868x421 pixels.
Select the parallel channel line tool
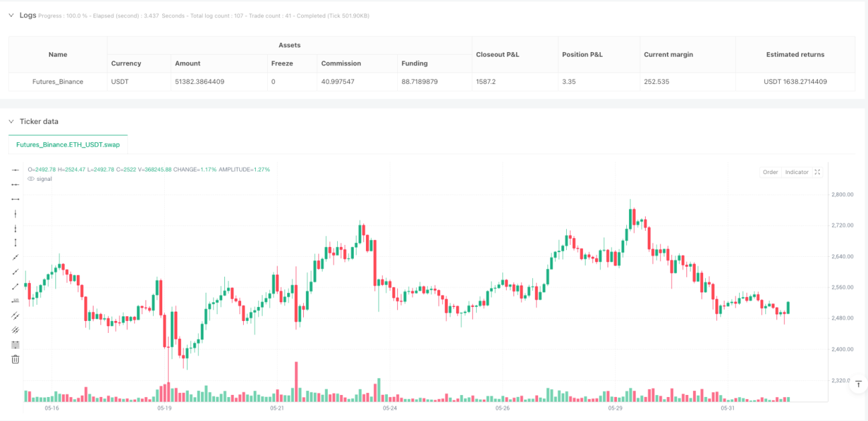(15, 316)
